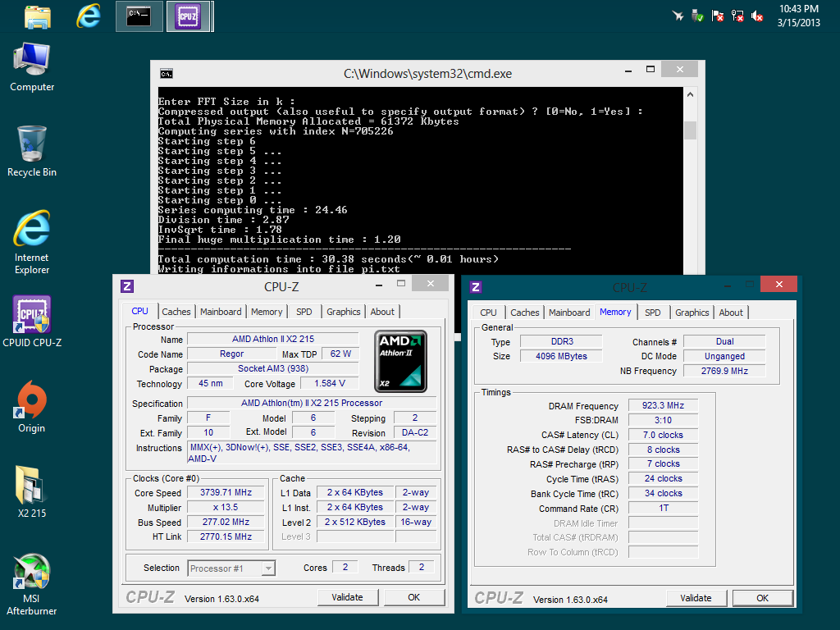Image resolution: width=840 pixels, height=630 pixels.
Task: Open the Mainboard tab in right CPU-Z
Action: [x=569, y=313]
